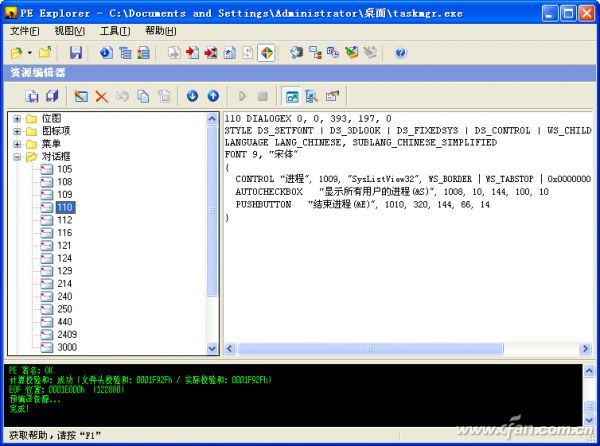Click the Syntax Description tool icon
This screenshot has width=600, height=446.
tap(333, 52)
